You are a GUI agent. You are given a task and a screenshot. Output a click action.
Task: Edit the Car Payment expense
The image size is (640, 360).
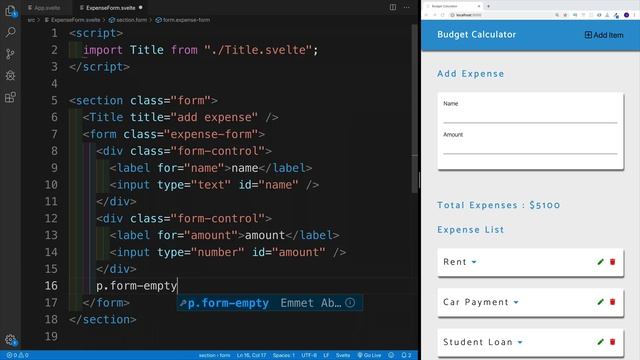point(600,302)
